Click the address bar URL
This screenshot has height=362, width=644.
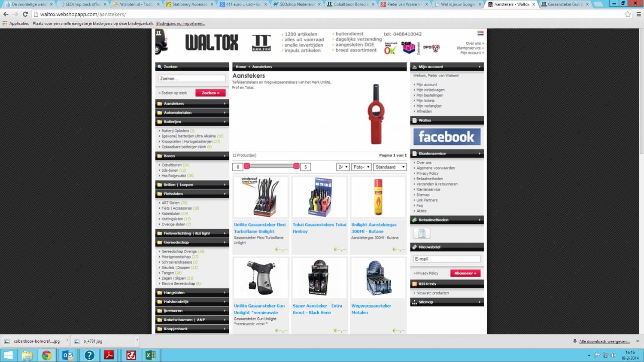(83, 14)
